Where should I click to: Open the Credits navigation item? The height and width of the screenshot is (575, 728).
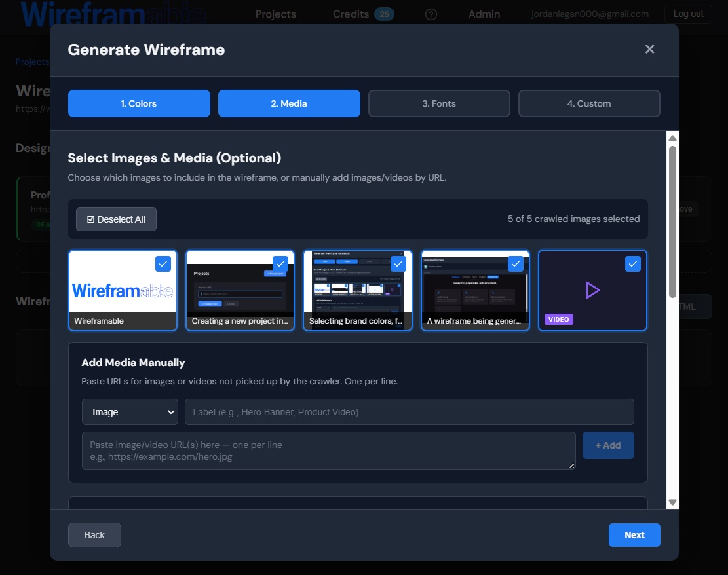point(351,14)
